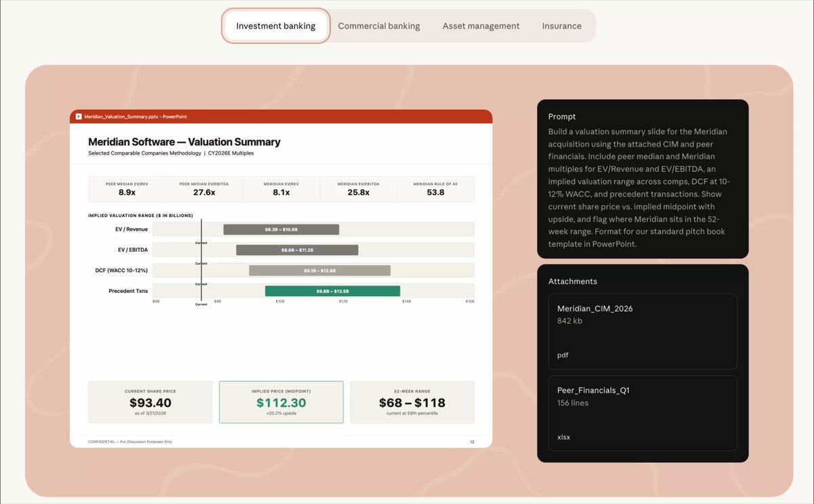The height and width of the screenshot is (504, 814).
Task: Click the current at 59th percentile label
Action: [412, 413]
